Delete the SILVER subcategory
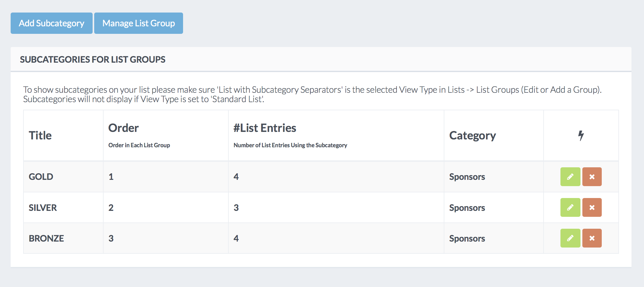This screenshot has height=287, width=644. 592,207
